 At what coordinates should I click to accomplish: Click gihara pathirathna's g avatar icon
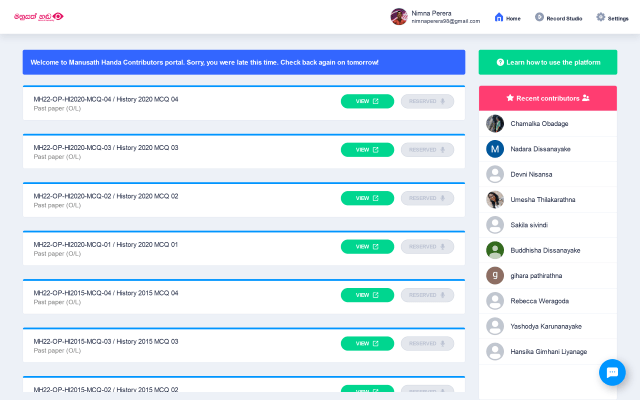[x=495, y=275]
